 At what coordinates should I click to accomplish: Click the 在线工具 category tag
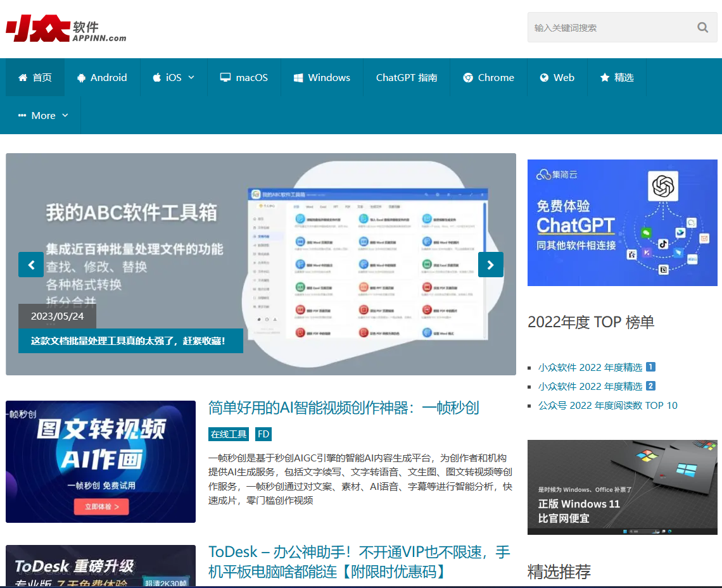229,434
